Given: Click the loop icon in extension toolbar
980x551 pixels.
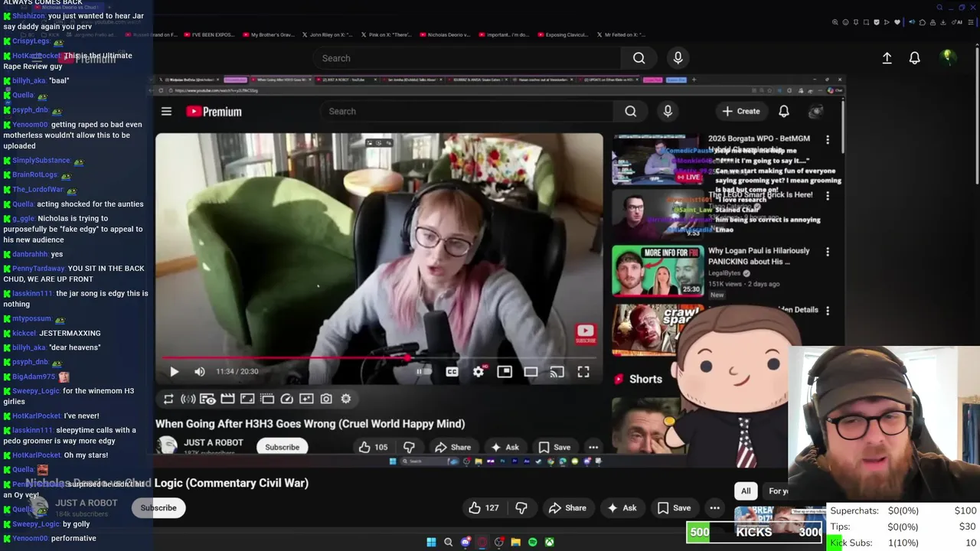Looking at the screenshot, I should (168, 399).
